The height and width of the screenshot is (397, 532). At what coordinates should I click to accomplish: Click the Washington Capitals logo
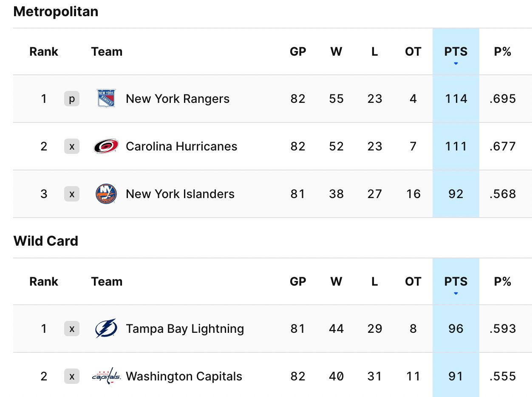tap(106, 376)
